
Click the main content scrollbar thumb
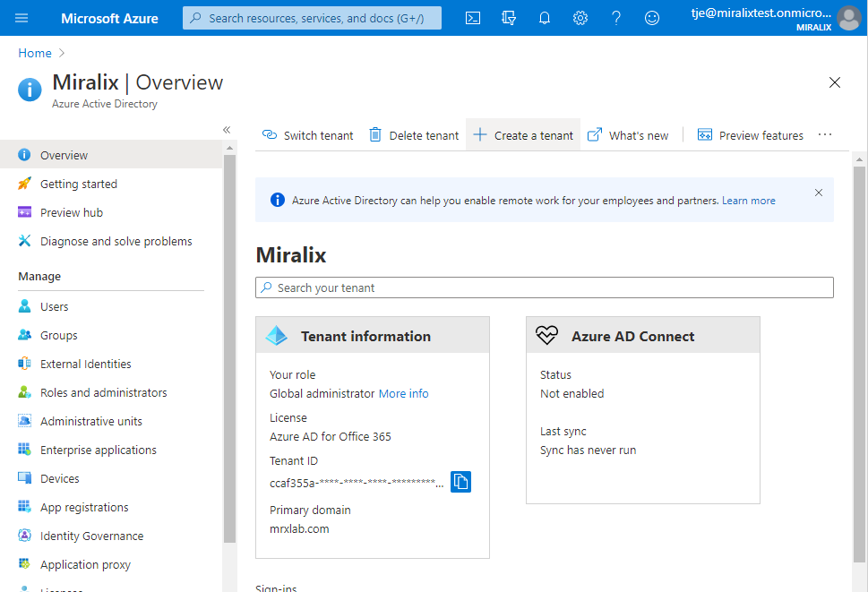point(859,364)
